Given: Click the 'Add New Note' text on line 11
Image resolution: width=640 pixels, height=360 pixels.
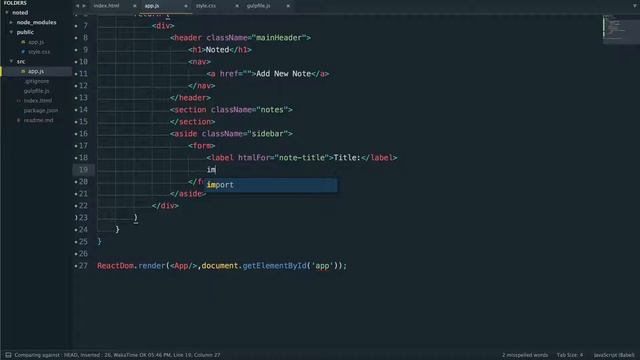Looking at the screenshot, I should (x=284, y=74).
